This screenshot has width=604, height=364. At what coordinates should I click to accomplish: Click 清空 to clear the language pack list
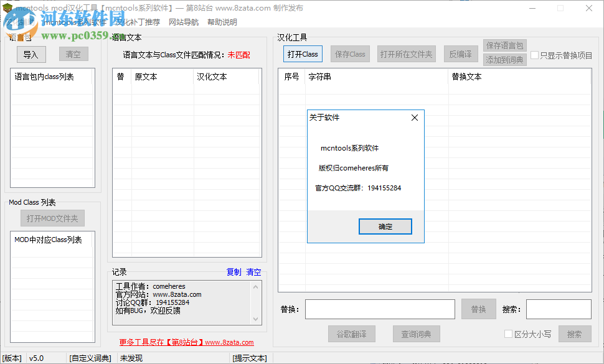tap(72, 54)
